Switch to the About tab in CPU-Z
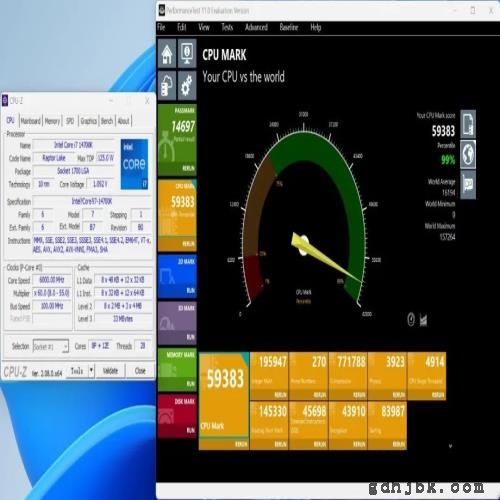Viewport: 500px width, 500px height. (x=124, y=121)
